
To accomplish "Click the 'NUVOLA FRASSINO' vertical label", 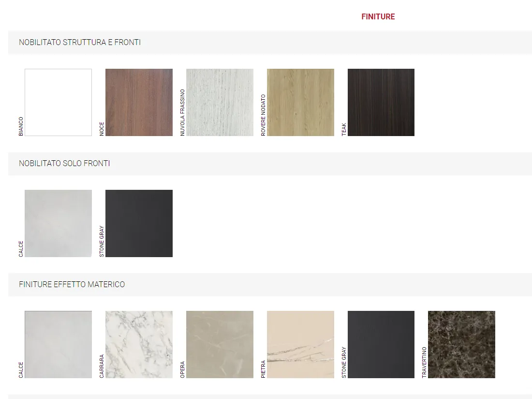I will (182, 113).
